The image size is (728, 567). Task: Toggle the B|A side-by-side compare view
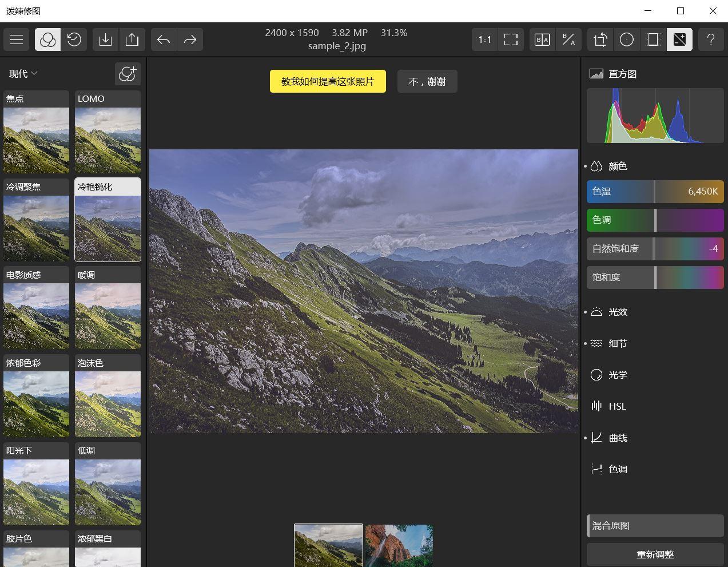tap(542, 39)
